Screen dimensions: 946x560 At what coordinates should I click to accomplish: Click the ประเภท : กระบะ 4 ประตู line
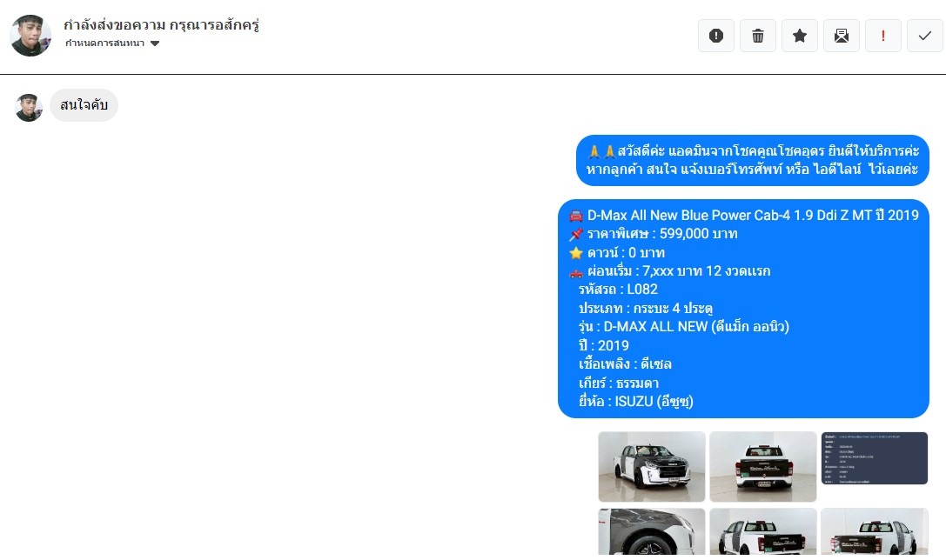[x=646, y=308]
